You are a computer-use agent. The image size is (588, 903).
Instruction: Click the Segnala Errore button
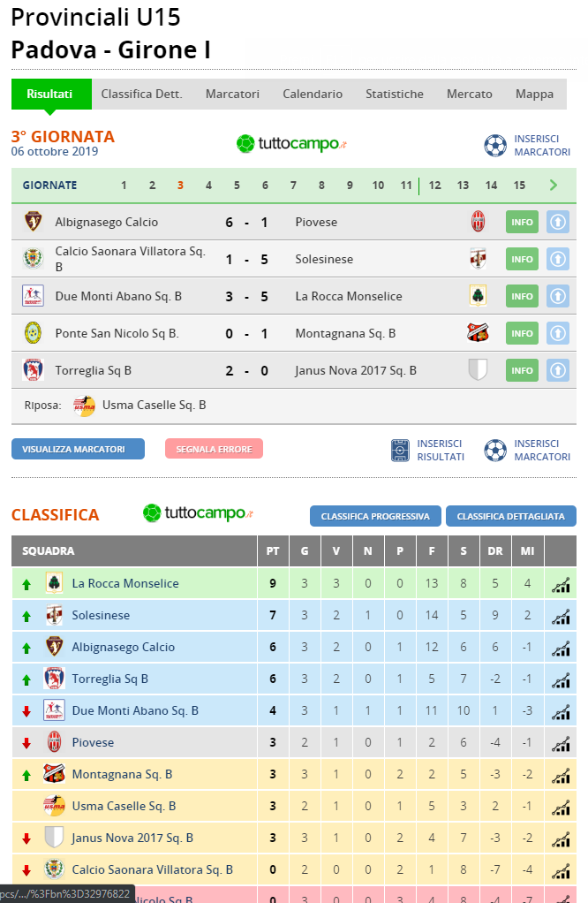pyautogui.click(x=214, y=449)
